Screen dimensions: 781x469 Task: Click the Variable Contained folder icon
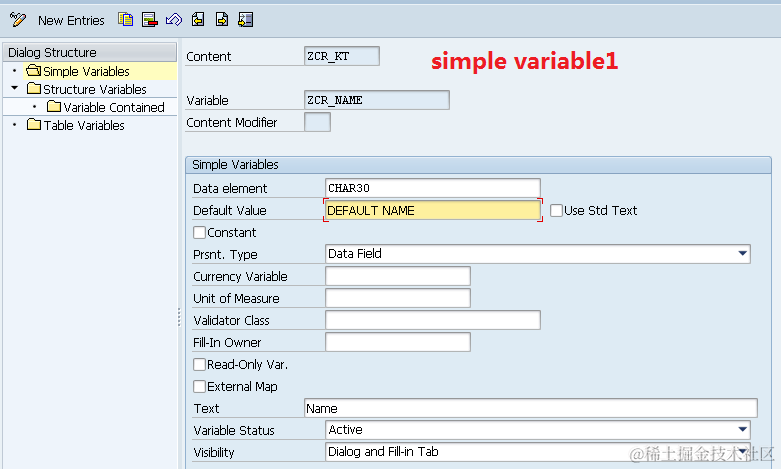pos(54,106)
